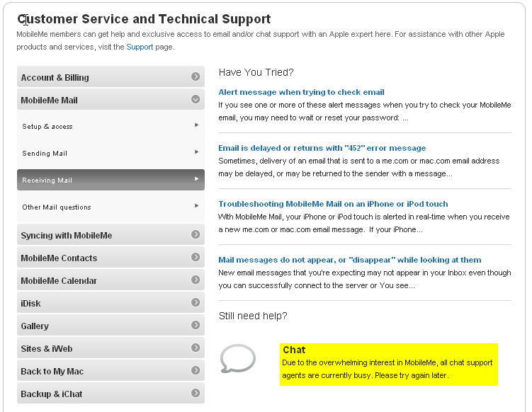This screenshot has height=412, width=532.
Task: Collapse MobileMe Mail using its down chevron
Action: (196, 99)
